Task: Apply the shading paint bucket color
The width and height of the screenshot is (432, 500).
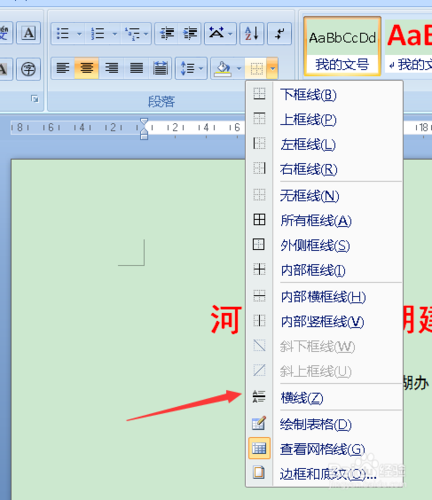Action: point(223,69)
